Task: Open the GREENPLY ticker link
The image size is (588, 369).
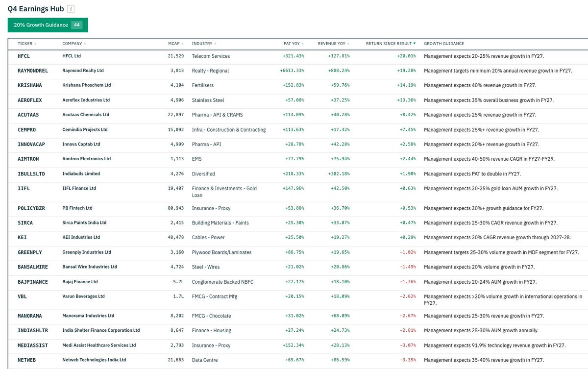Action: pos(30,252)
